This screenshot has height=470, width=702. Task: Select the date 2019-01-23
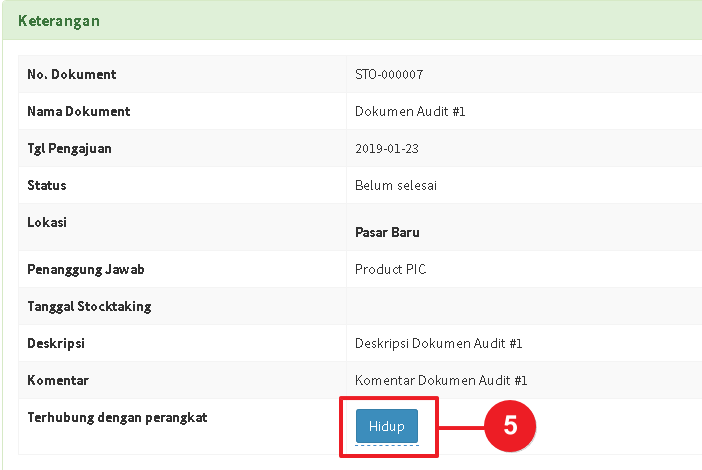pyautogui.click(x=388, y=148)
